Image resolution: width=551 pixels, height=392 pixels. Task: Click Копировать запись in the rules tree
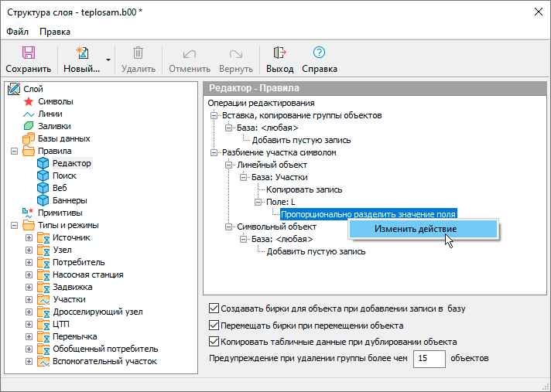click(x=304, y=189)
